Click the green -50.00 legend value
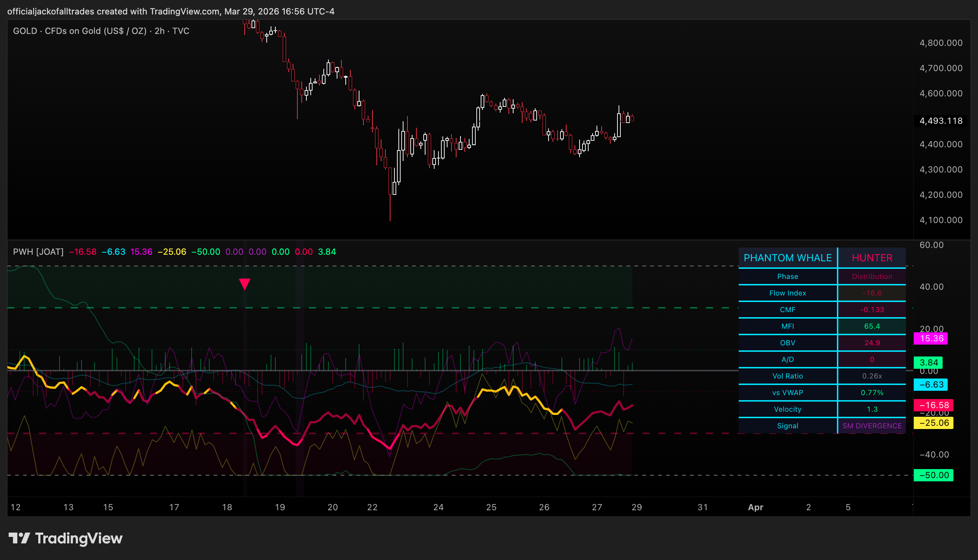This screenshot has height=560, width=978. pyautogui.click(x=206, y=251)
